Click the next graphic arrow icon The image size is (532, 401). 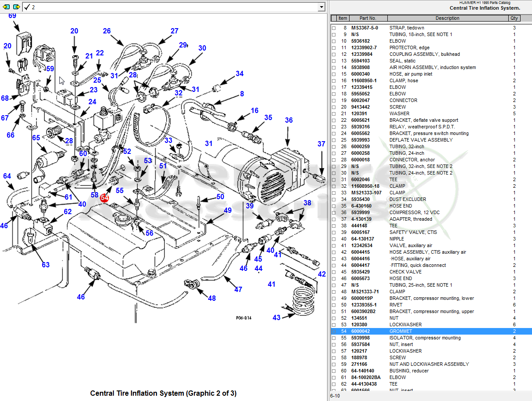point(16,7)
